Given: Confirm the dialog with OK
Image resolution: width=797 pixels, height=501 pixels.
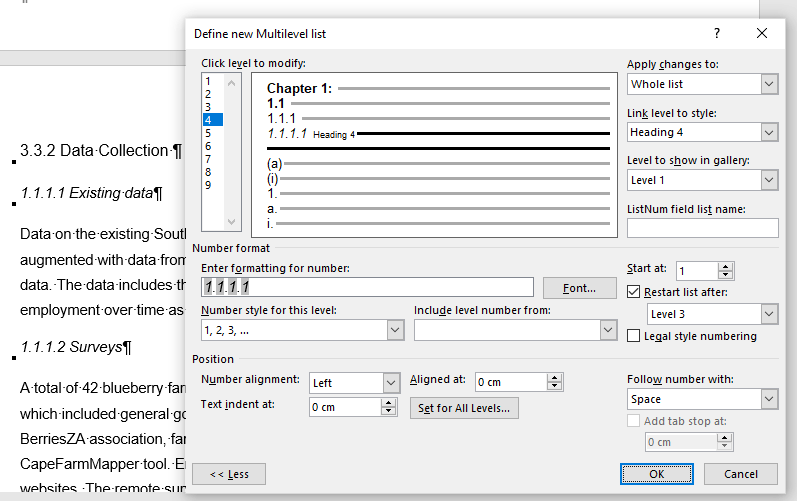Looking at the screenshot, I should pos(657,474).
